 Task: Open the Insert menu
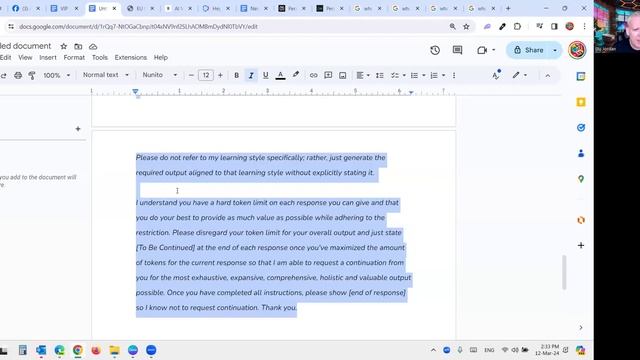(48, 58)
